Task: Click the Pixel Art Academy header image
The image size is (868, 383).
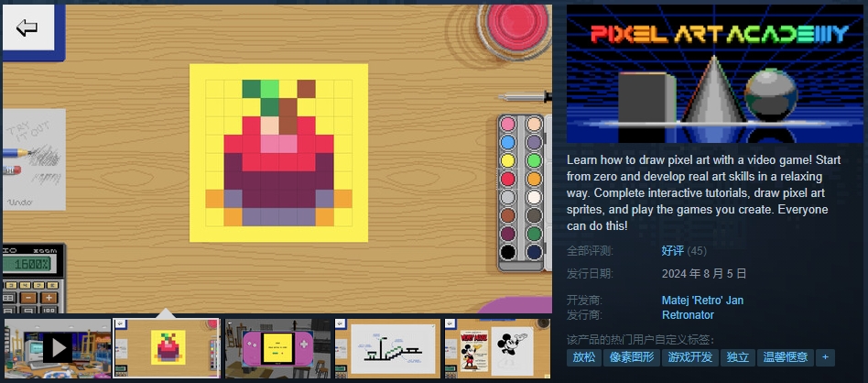Action: 715,73
